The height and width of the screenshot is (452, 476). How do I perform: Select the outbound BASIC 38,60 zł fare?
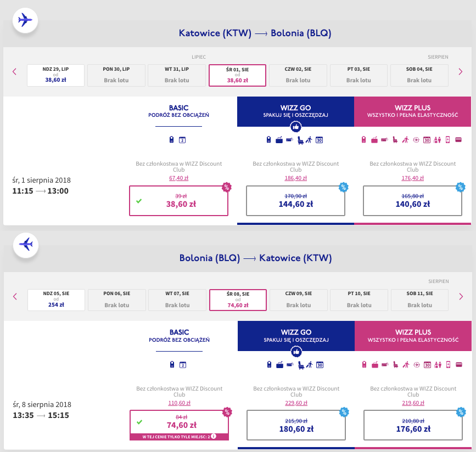[x=178, y=201]
